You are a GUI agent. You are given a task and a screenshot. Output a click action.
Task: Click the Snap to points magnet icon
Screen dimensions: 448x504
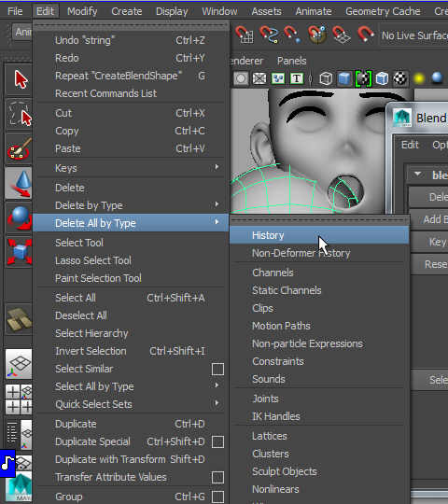[292, 35]
